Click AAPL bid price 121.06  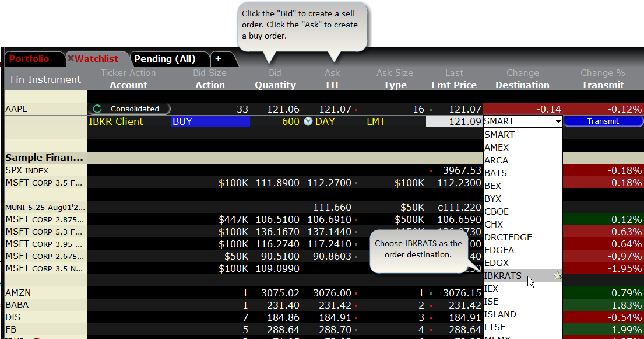[x=283, y=109]
